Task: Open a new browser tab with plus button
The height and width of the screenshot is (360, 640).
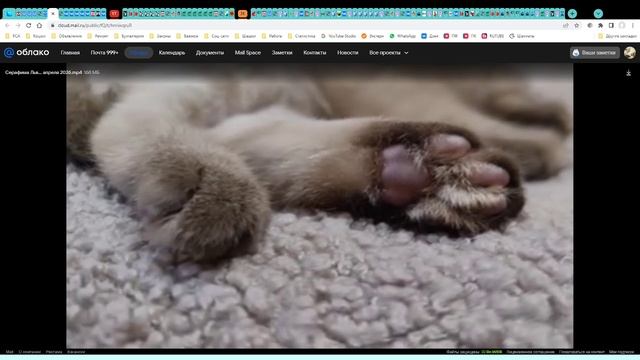Action: [x=572, y=13]
